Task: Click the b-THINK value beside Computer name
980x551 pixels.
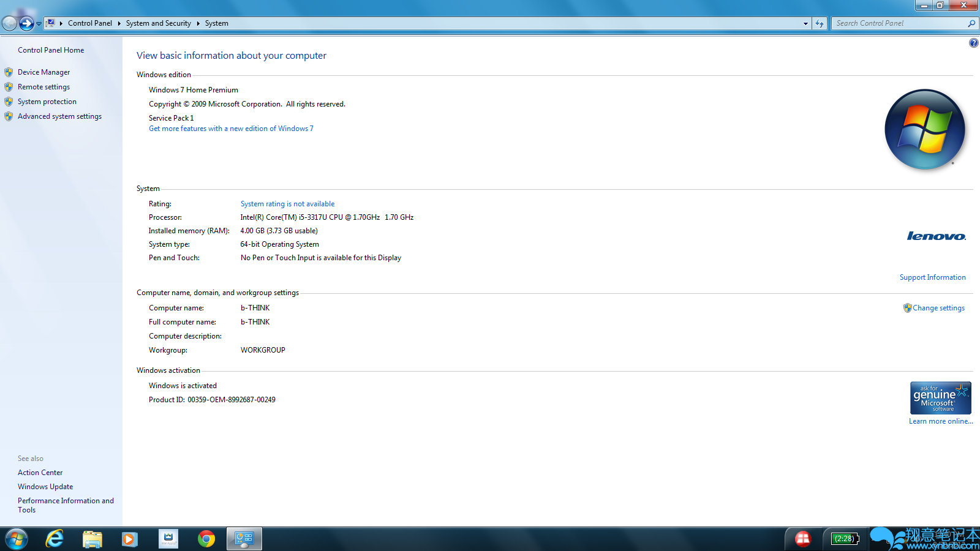Action: 255,308
